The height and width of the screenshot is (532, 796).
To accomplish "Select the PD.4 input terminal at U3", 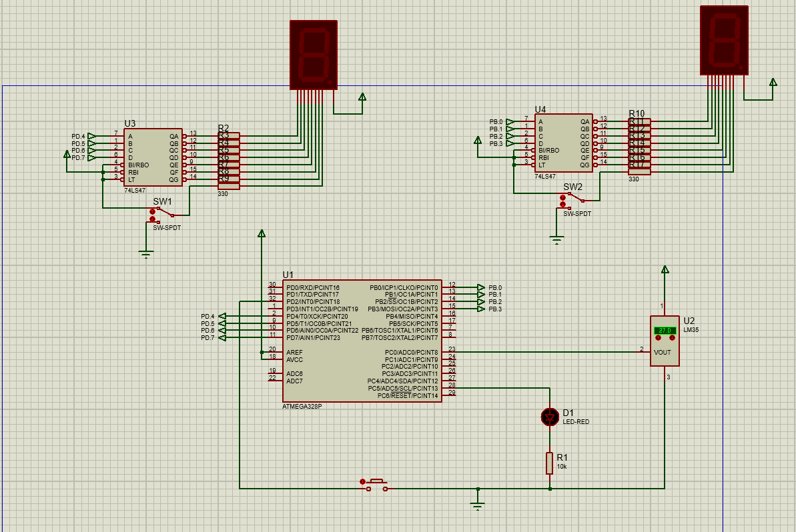I will click(x=91, y=136).
